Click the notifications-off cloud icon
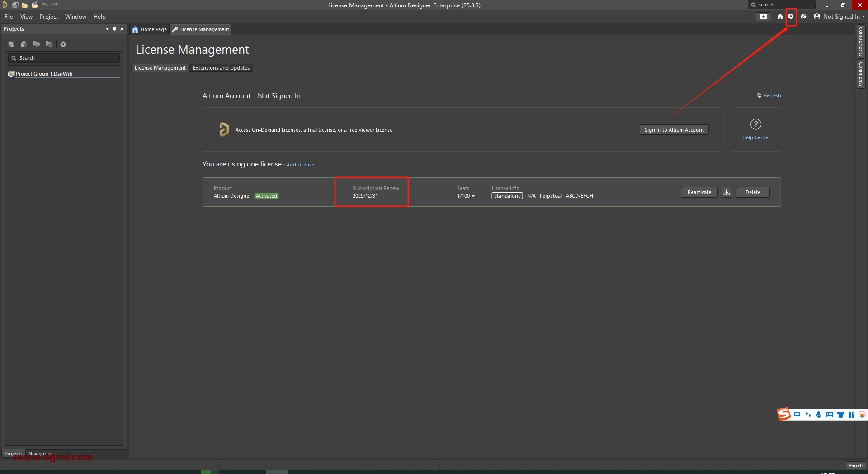The image size is (868, 474). click(803, 16)
